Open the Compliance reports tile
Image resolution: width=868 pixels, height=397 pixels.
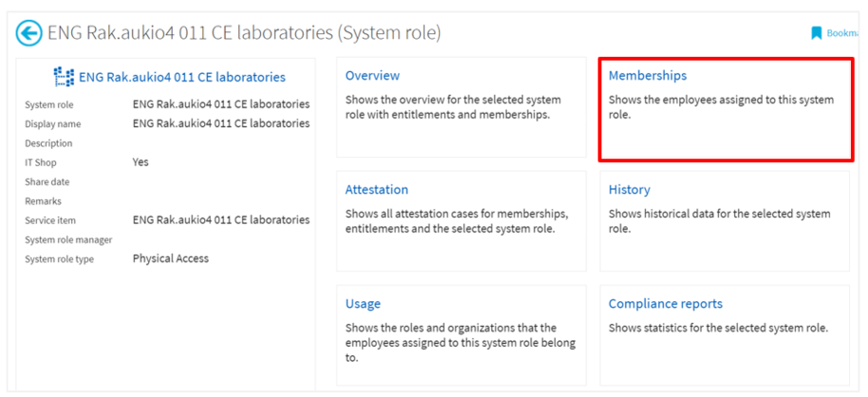725,334
